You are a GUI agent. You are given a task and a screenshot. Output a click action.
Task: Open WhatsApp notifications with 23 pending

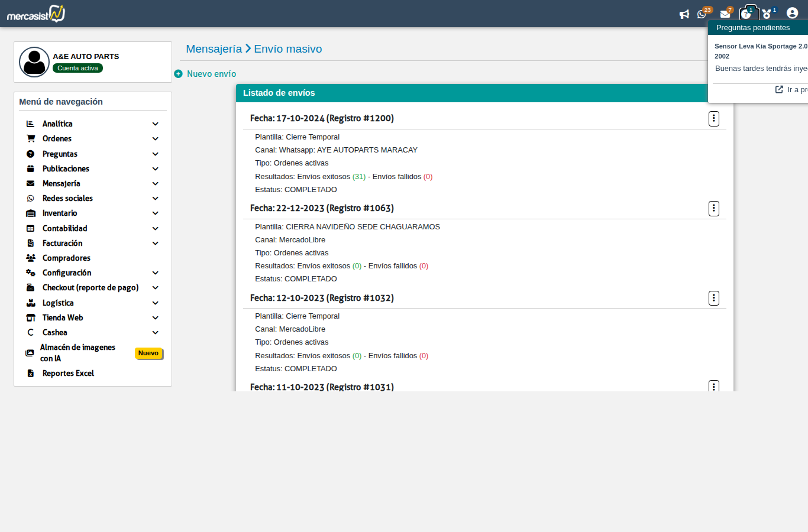point(702,14)
